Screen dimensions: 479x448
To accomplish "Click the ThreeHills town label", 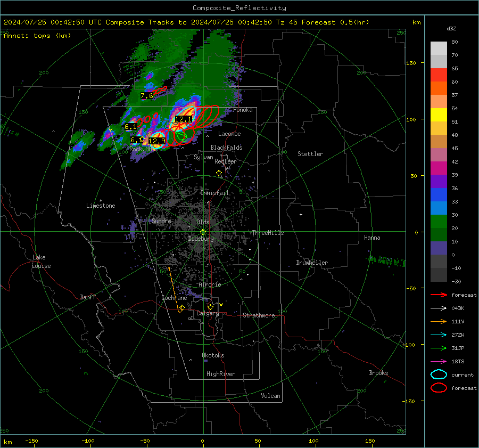I will point(268,233).
